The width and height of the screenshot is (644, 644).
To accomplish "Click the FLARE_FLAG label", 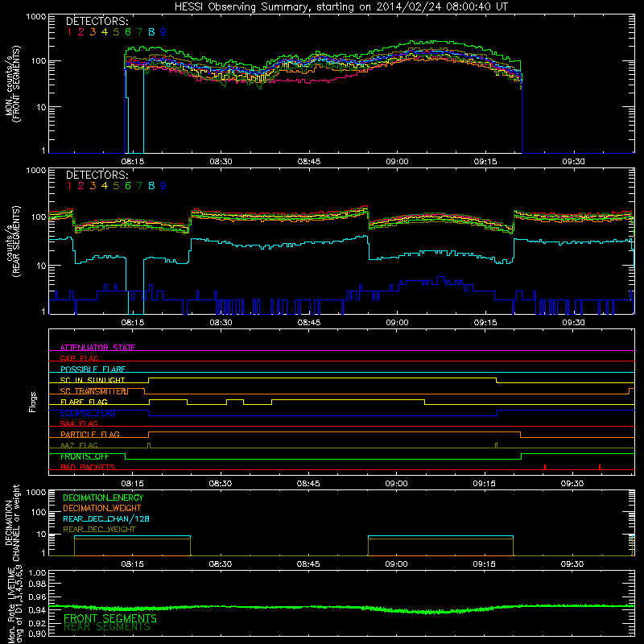I will coord(84,402).
